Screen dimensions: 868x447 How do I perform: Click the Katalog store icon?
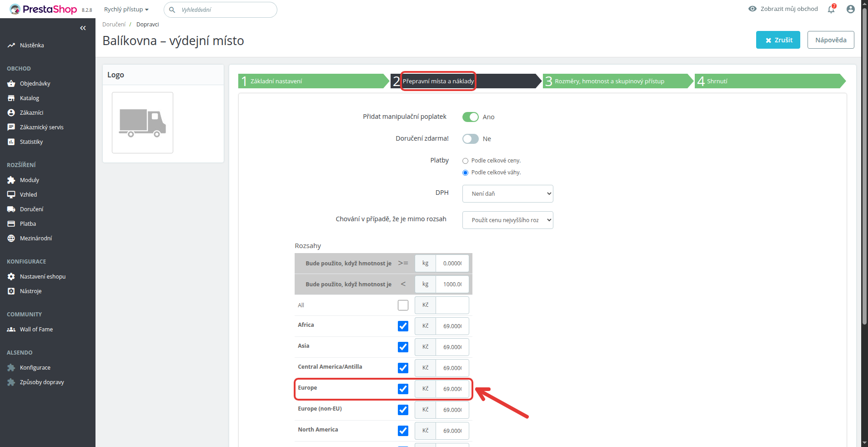pyautogui.click(x=11, y=98)
